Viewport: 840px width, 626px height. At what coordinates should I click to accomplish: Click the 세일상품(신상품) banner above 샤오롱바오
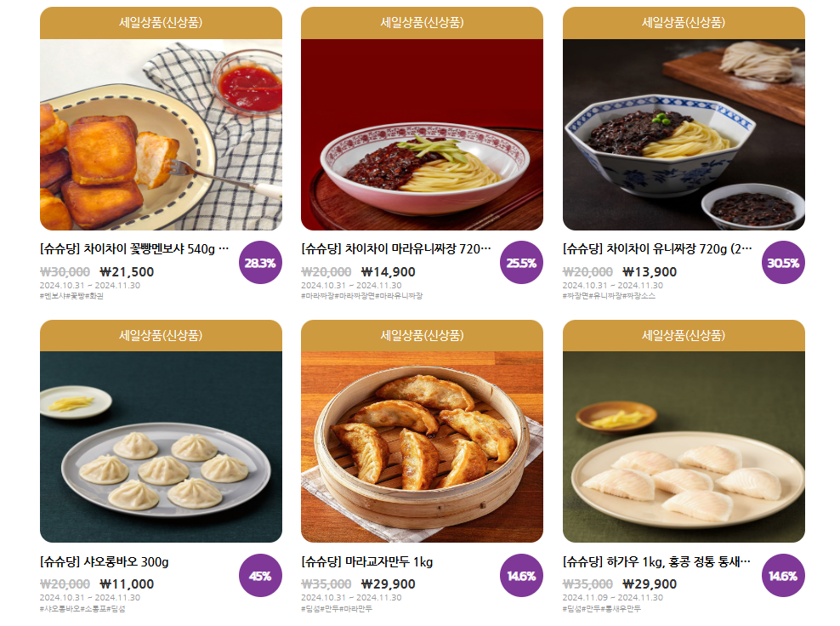[x=161, y=335]
